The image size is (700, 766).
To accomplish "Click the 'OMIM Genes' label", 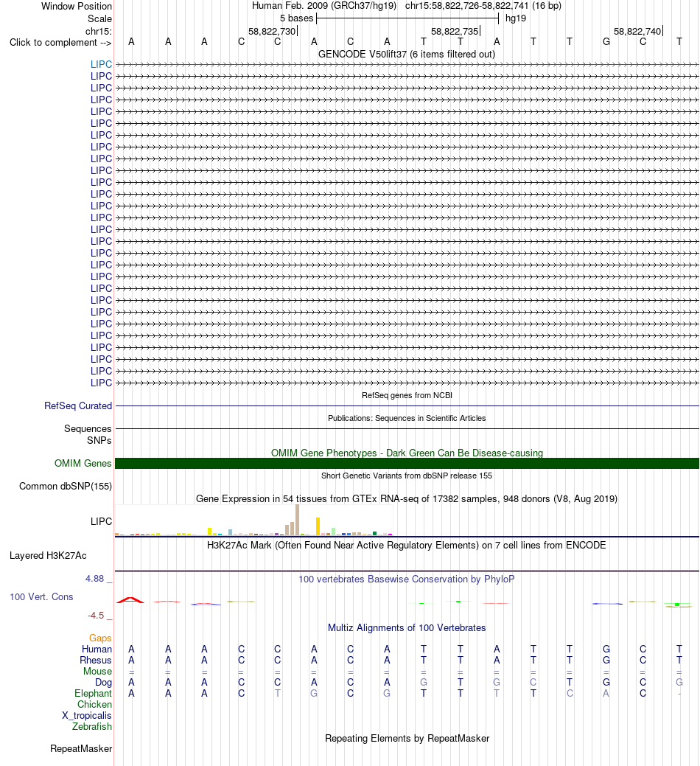I will (x=83, y=463).
